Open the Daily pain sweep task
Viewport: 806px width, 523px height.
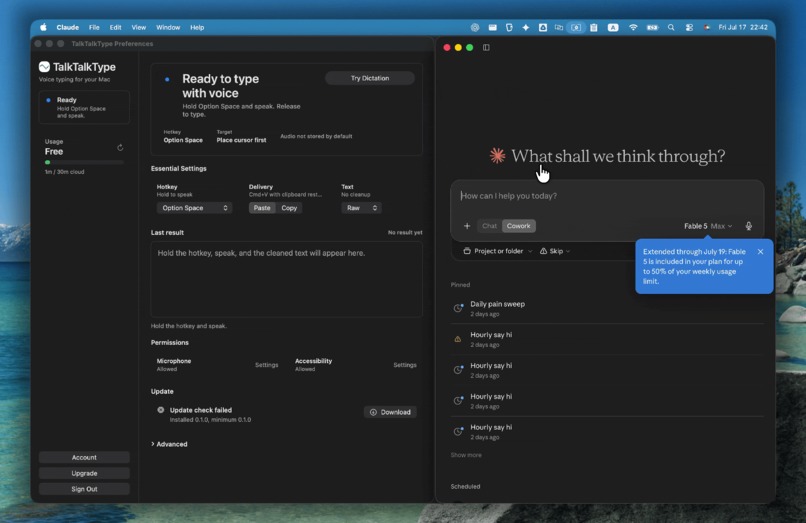click(x=607, y=309)
